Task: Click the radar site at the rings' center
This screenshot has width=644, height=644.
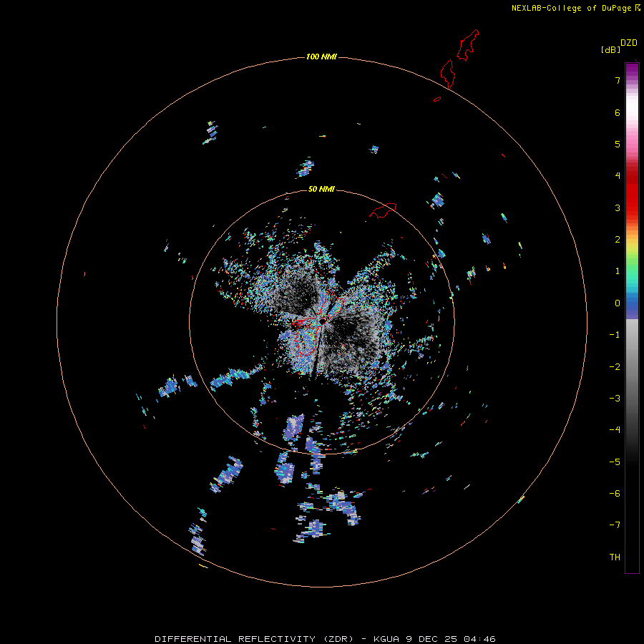Action: [x=323, y=321]
